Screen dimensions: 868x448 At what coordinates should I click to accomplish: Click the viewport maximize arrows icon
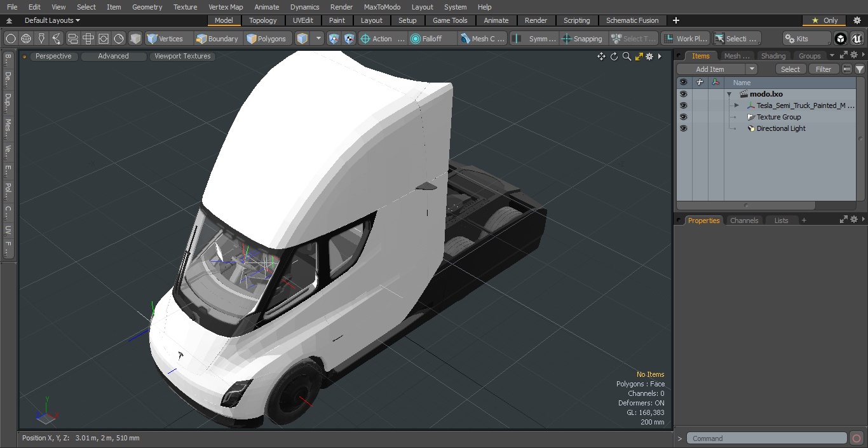[639, 57]
